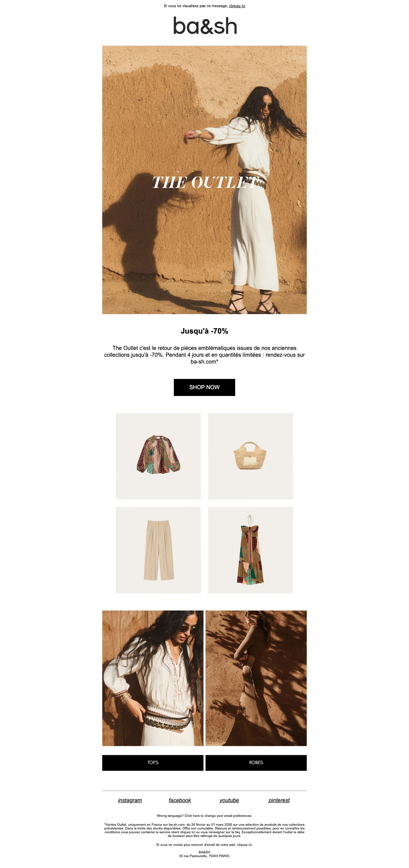Image resolution: width=409 pixels, height=868 pixels.
Task: Click 'Wrong language? Click here' preferences link
Action: (204, 816)
